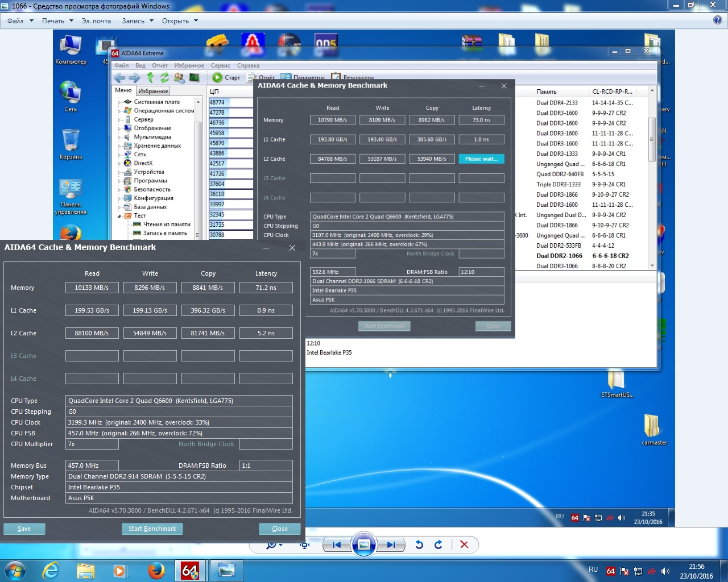Viewport: 728px width, 582px height.
Task: Click the AIDA64 back arrow toolbar icon
Action: [x=119, y=77]
